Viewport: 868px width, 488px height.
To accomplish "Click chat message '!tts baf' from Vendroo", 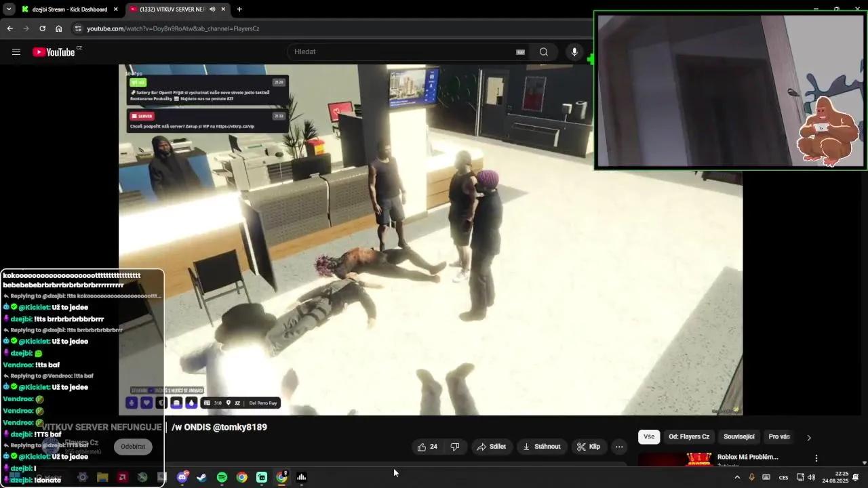I will pos(47,365).
